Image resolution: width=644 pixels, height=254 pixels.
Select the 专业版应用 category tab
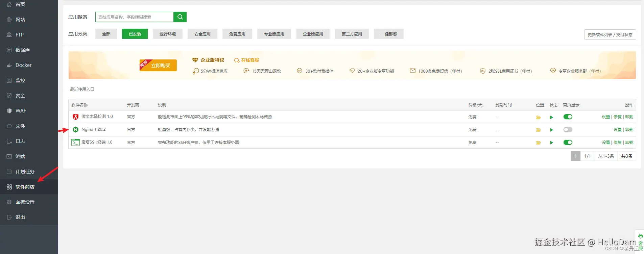(x=274, y=34)
